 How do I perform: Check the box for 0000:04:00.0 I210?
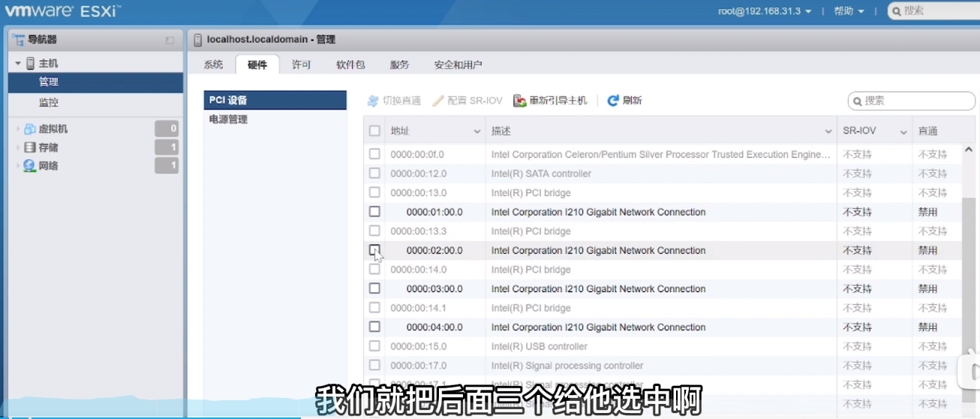[x=374, y=327]
